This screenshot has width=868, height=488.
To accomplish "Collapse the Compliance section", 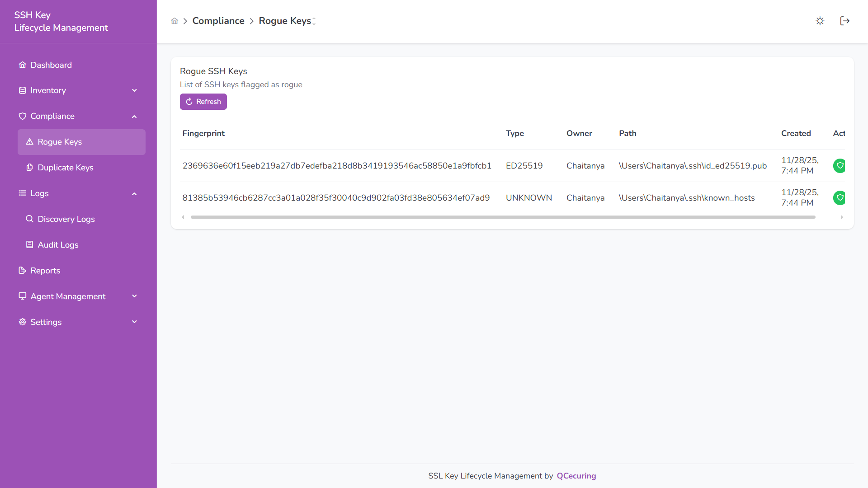I will pyautogui.click(x=134, y=116).
